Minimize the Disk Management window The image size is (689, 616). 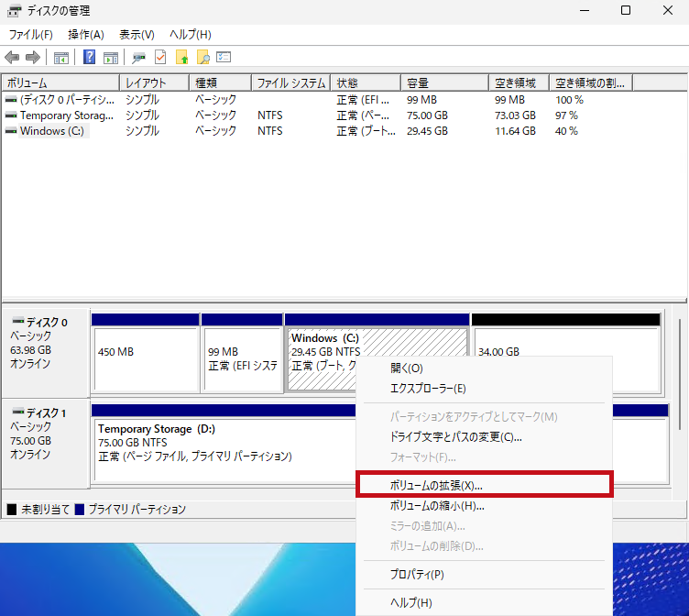585,11
